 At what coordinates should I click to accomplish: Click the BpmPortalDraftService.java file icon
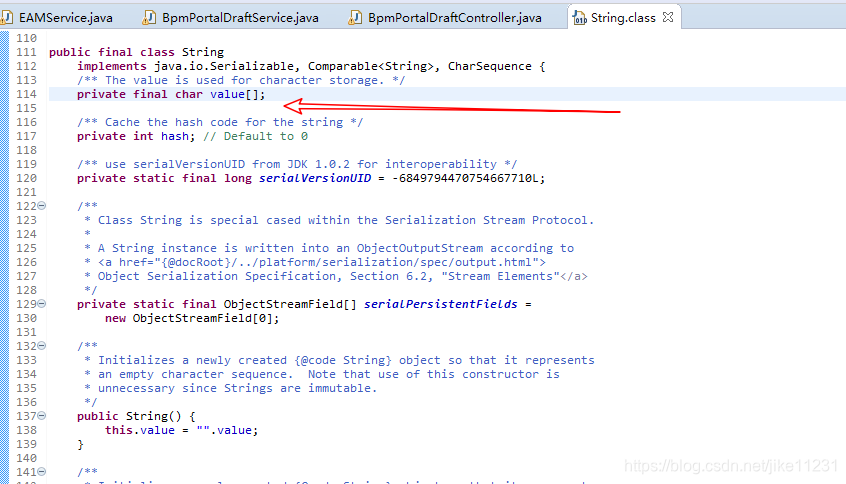[150, 17]
